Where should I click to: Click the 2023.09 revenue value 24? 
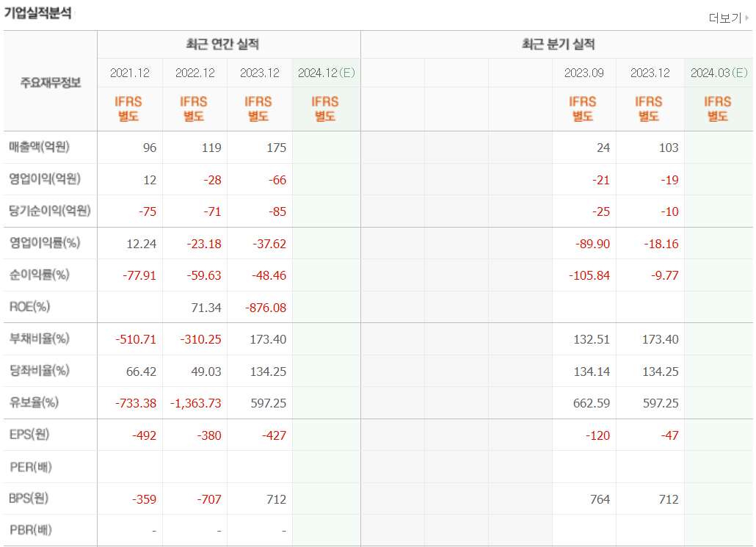point(603,148)
